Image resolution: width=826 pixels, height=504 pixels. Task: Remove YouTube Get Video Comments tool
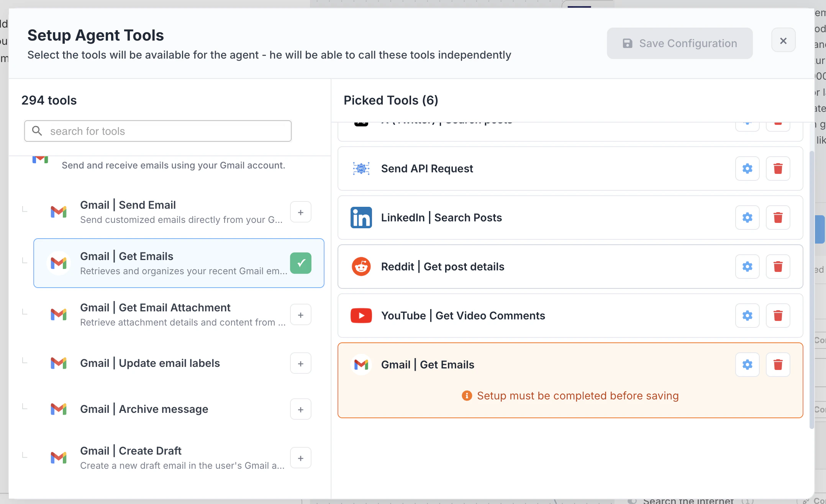point(778,316)
